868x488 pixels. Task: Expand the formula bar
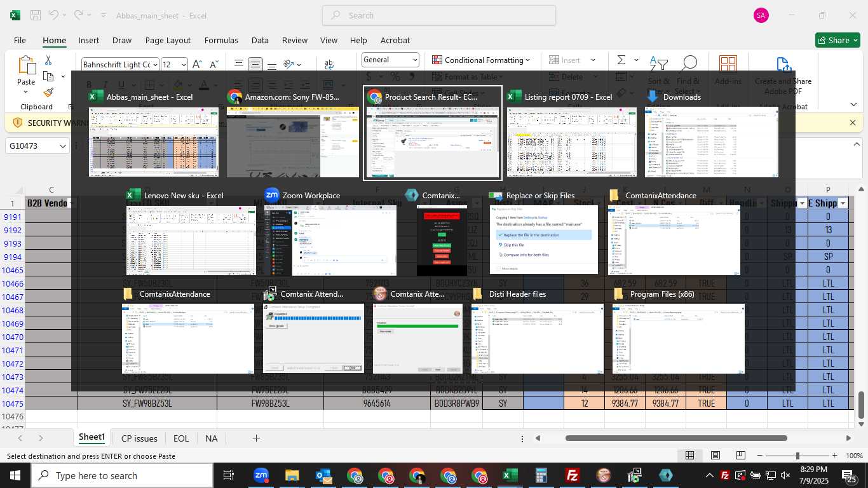pos(857,144)
